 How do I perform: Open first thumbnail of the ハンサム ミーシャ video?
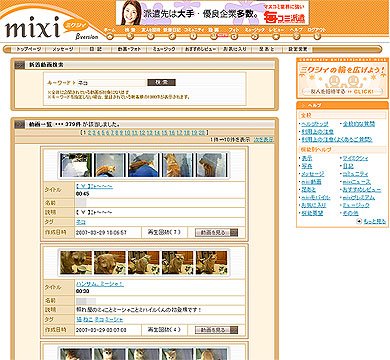(76, 263)
